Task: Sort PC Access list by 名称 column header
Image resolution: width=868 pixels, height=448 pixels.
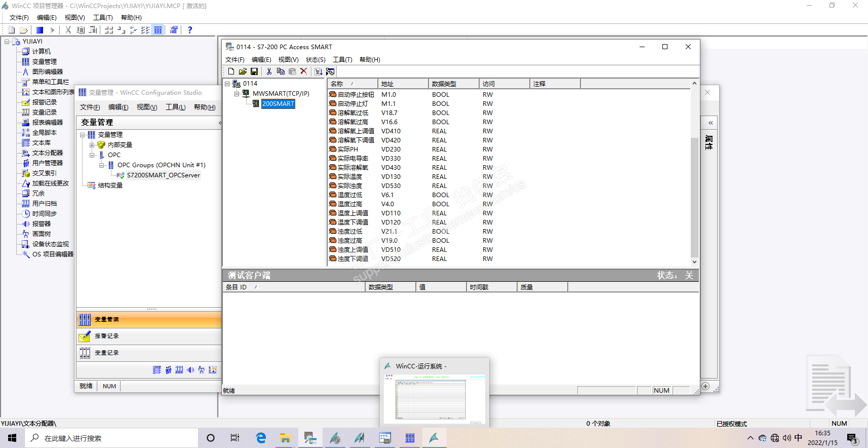Action: (352, 84)
